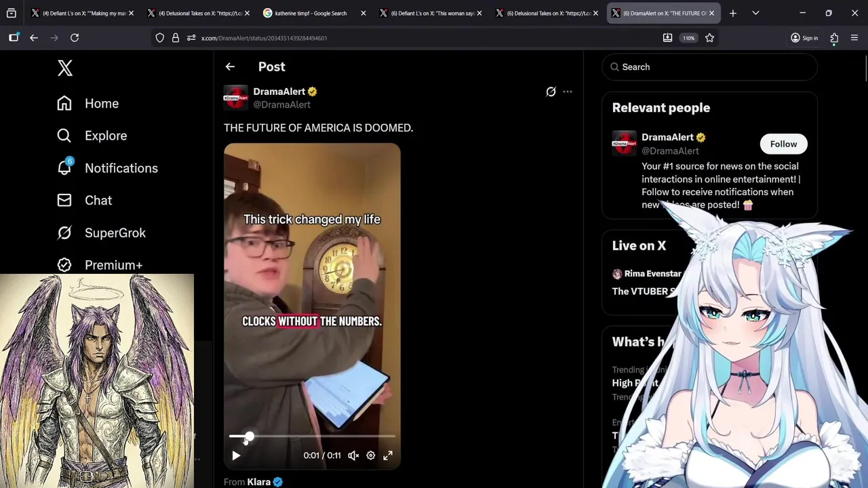
Task: Go back with the browser back arrow
Action: tap(34, 38)
